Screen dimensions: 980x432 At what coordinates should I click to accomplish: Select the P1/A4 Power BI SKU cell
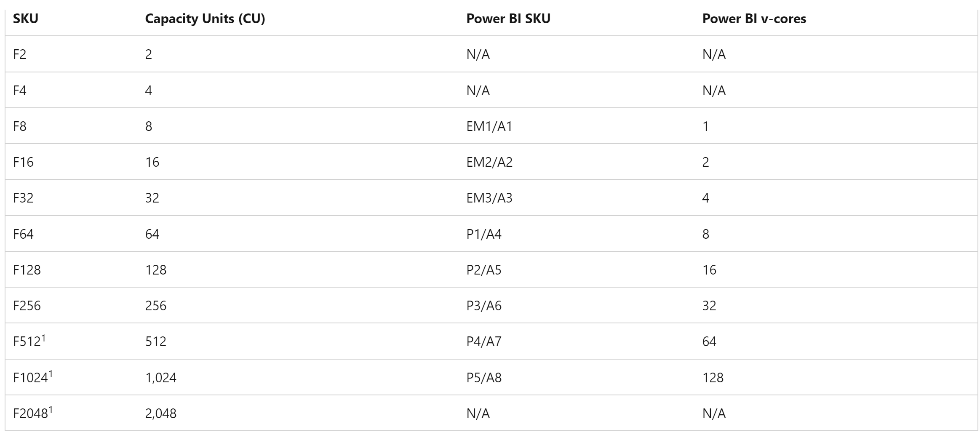pos(484,234)
